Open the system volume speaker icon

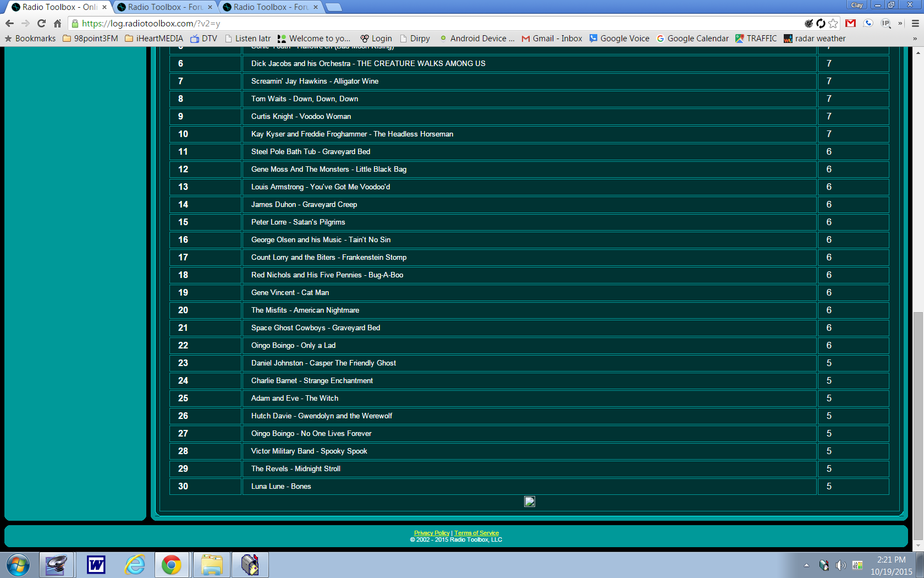click(x=840, y=565)
